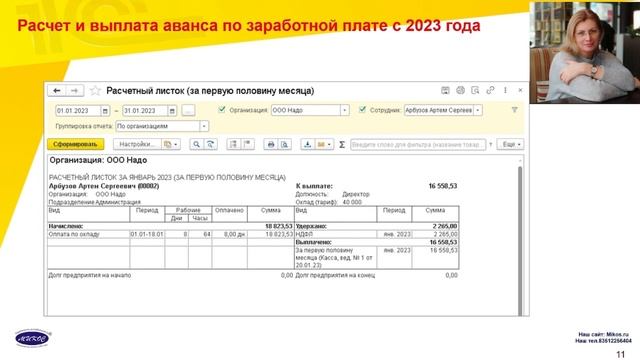Click Удержано total 2 265,00
Screen dimensions: 640x360
445,226
